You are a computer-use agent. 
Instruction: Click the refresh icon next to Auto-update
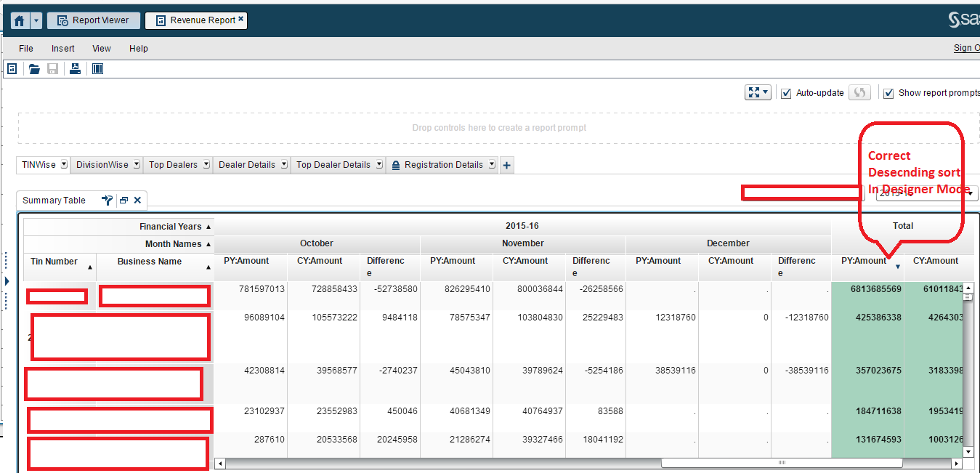click(x=859, y=92)
